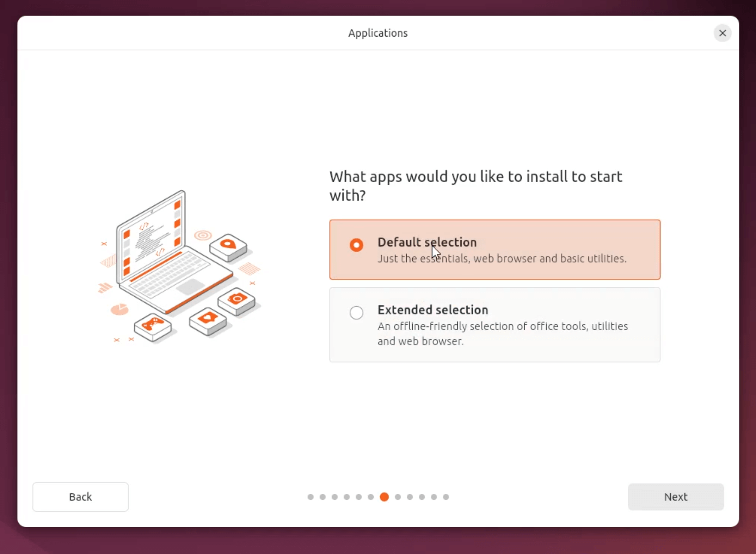
Task: Select the Extended selection radio button
Action: (x=357, y=312)
